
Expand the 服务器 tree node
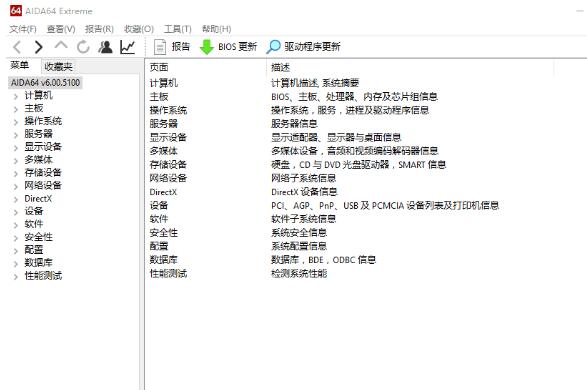click(x=16, y=135)
